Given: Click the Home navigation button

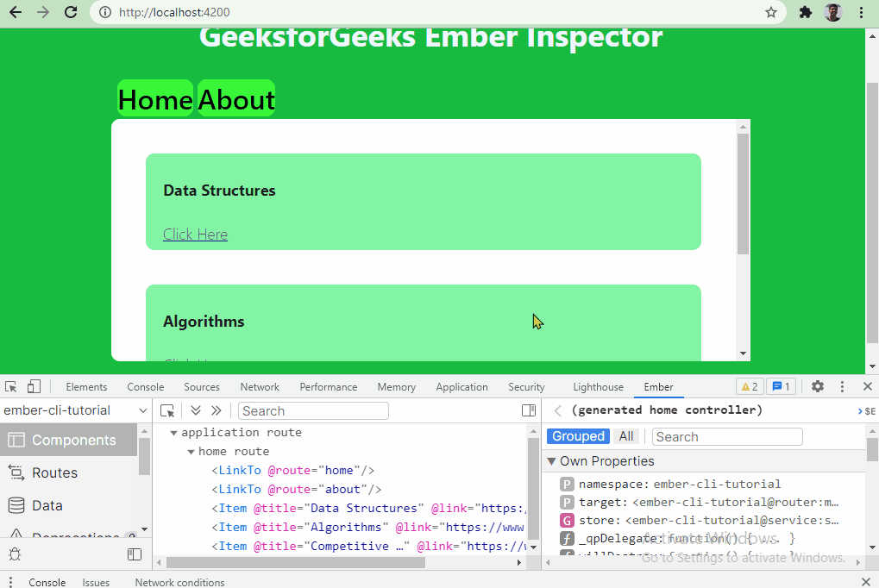Looking at the screenshot, I should click(155, 98).
